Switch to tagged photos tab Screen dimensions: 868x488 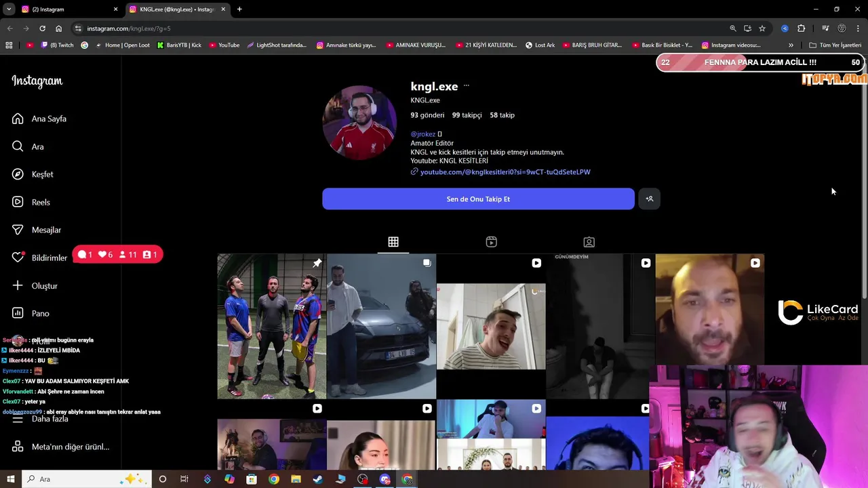589,242
